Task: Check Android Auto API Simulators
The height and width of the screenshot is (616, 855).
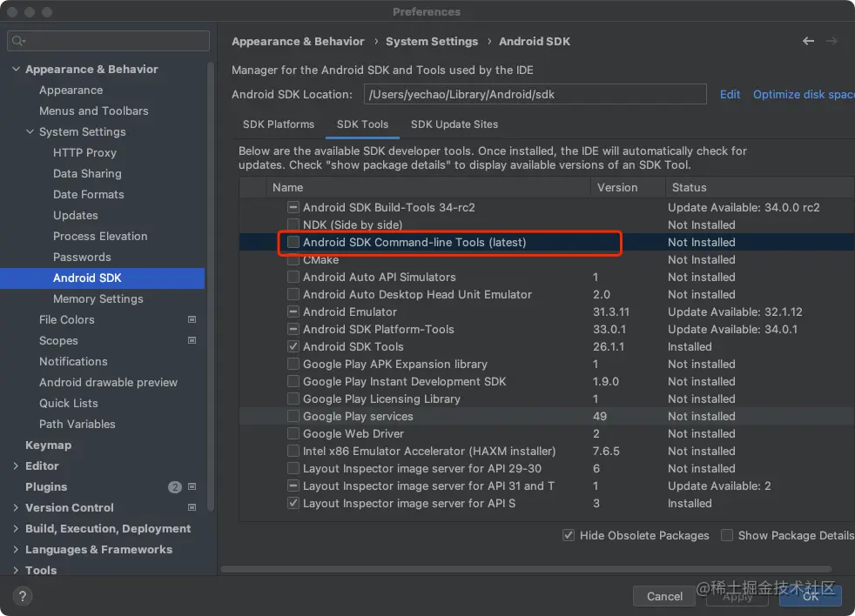Action: 293,277
